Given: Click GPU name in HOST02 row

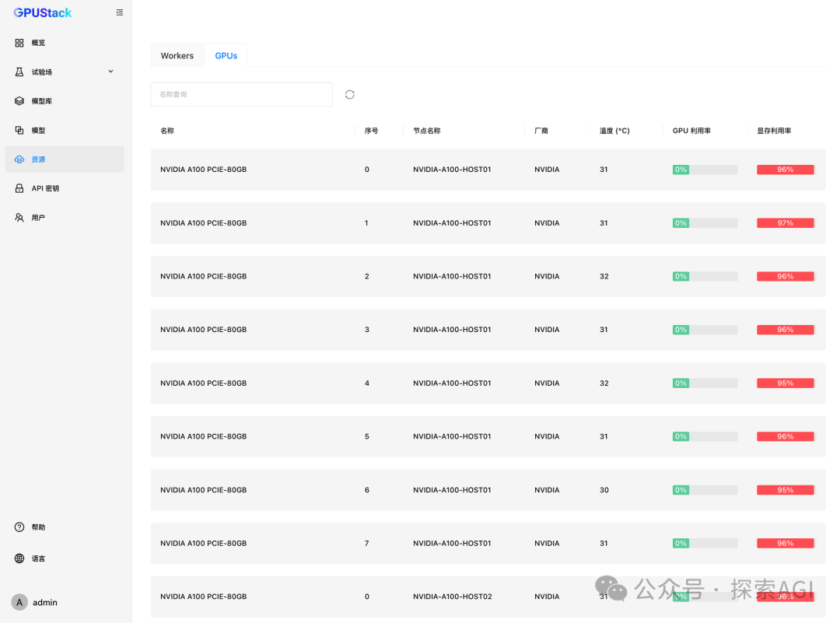Looking at the screenshot, I should point(204,597).
